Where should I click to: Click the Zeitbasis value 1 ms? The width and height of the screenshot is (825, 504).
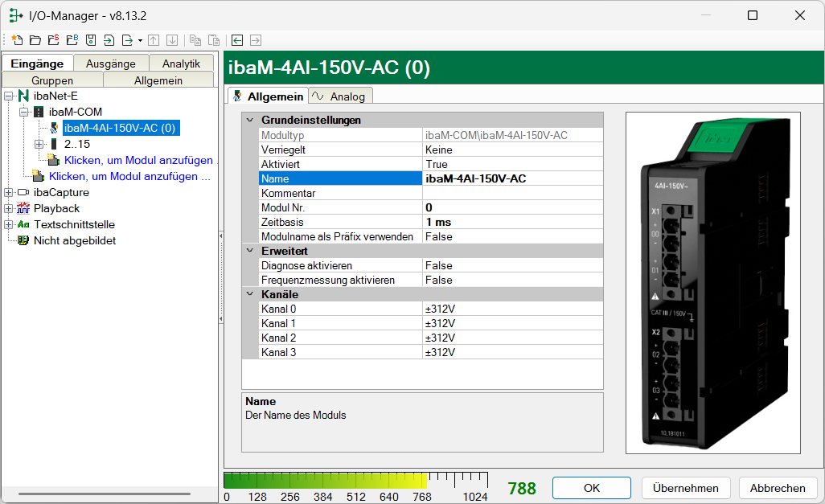tap(512, 222)
